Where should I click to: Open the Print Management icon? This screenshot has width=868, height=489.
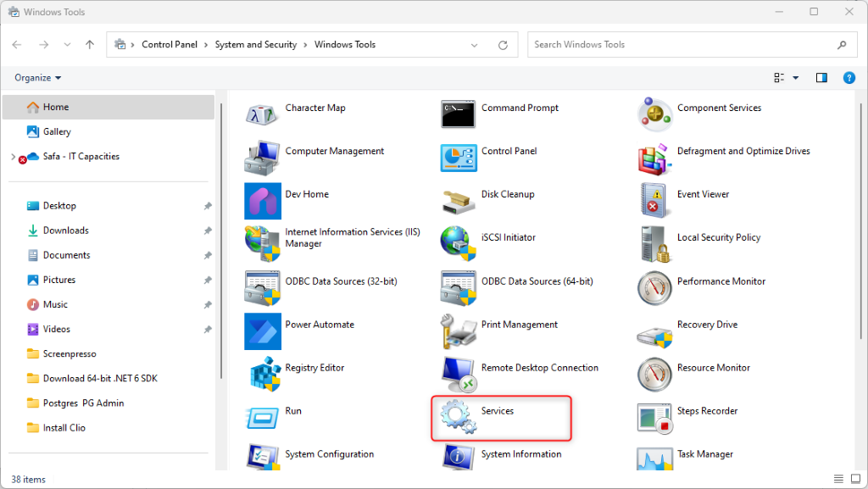click(x=459, y=331)
